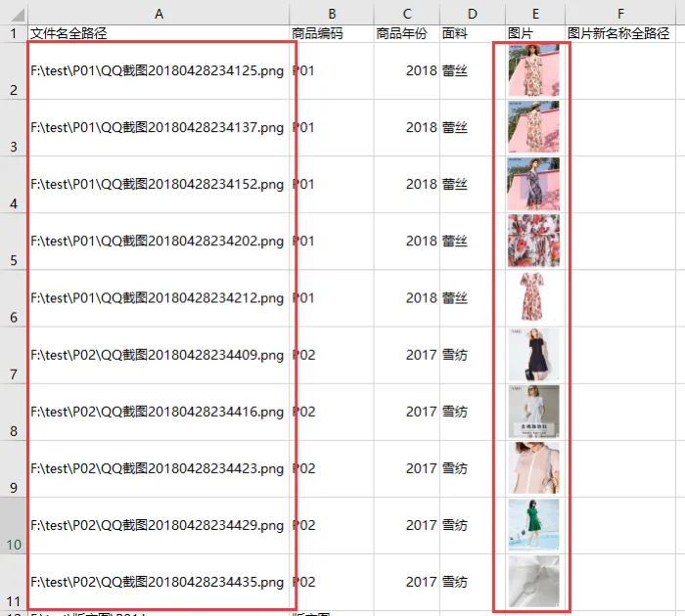Select 雪纺 fabric cell in row 9

pos(473,469)
